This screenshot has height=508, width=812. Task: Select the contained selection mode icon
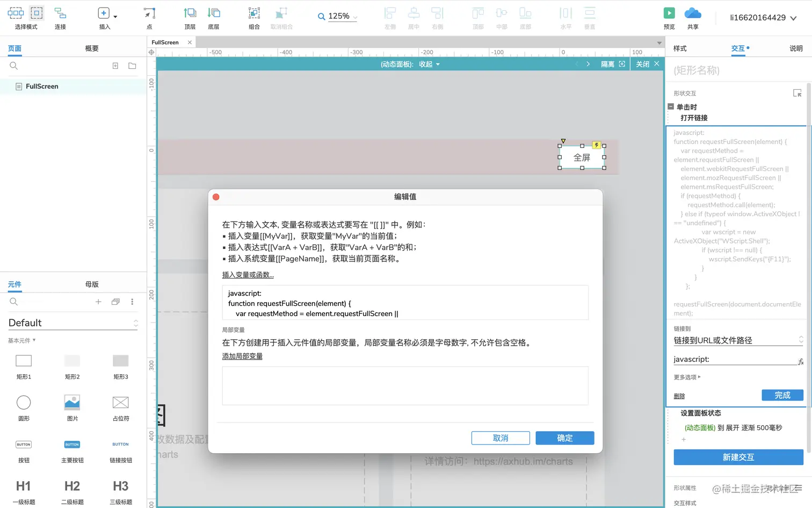click(x=37, y=13)
